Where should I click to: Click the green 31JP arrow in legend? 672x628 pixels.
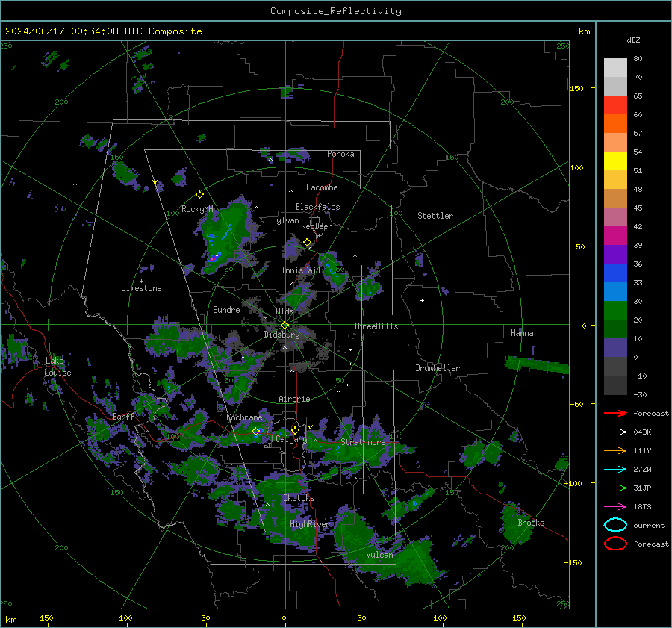615,488
